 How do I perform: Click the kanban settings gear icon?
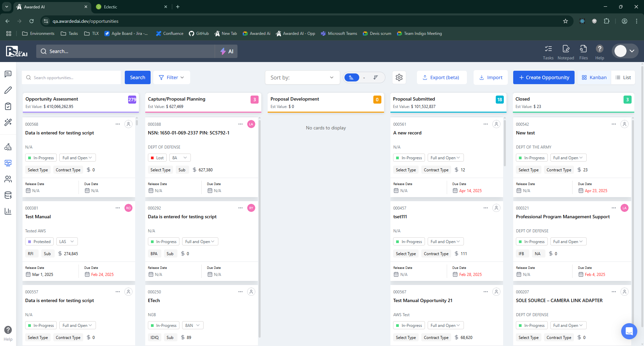[x=399, y=77]
